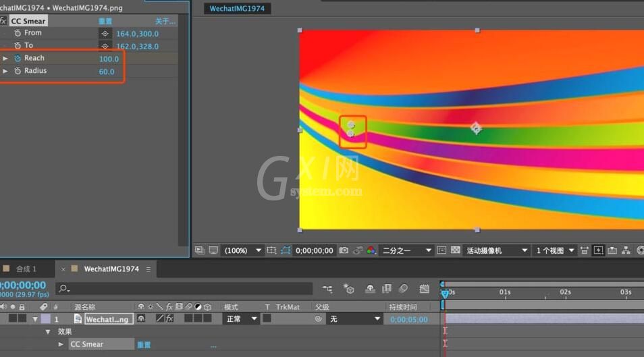
Task: Click the label tag column header
Action: click(x=43, y=307)
